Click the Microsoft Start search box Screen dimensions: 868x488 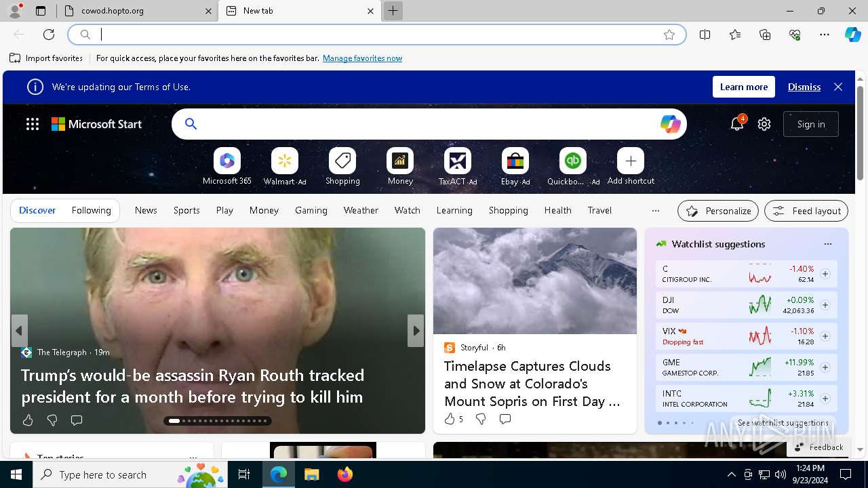point(429,124)
